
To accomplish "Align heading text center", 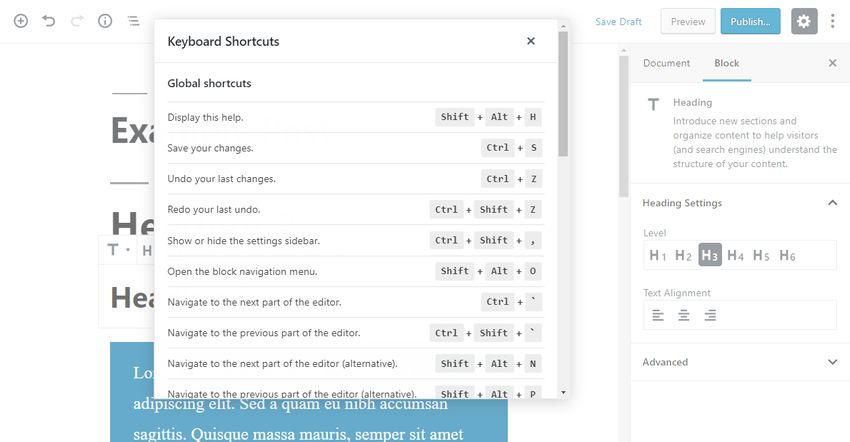I will (684, 315).
